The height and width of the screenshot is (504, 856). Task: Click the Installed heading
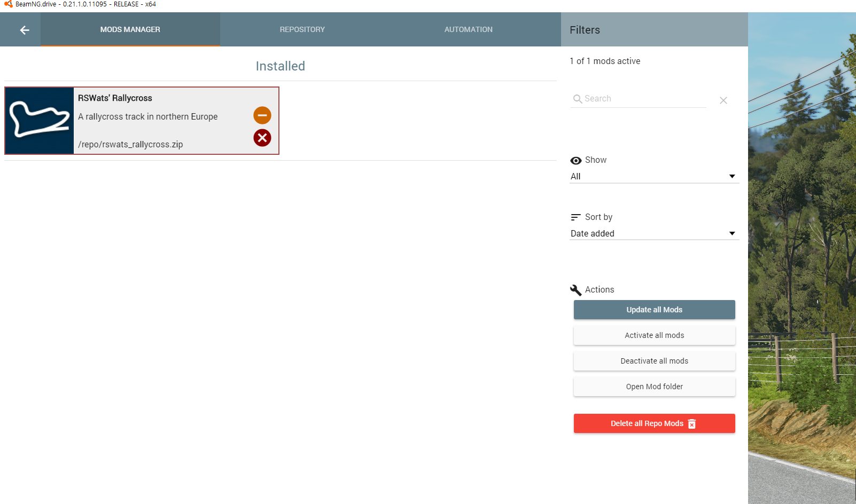pyautogui.click(x=281, y=66)
